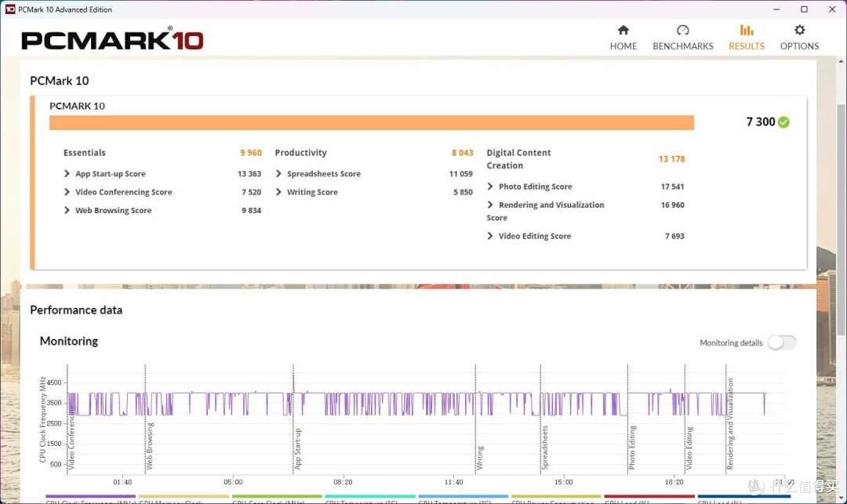The width and height of the screenshot is (847, 504).
Task: Expand the Web Browsing Score row
Action: point(67,210)
